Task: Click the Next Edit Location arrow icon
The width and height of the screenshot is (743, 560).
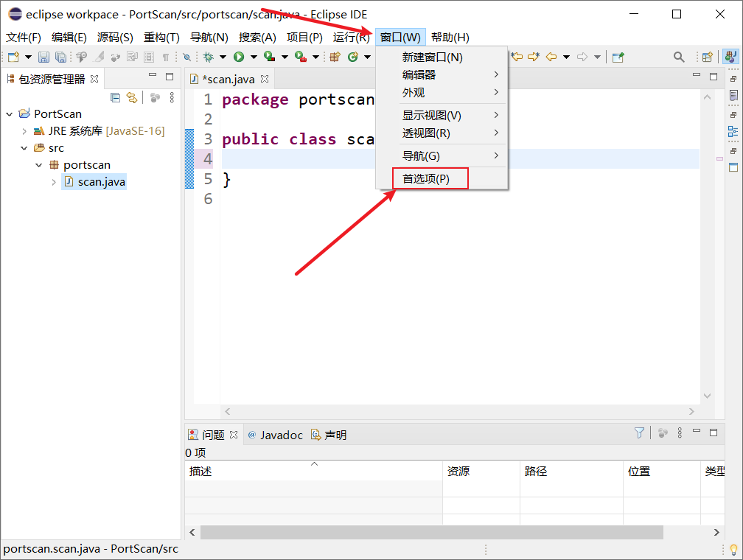Action: tap(534, 57)
